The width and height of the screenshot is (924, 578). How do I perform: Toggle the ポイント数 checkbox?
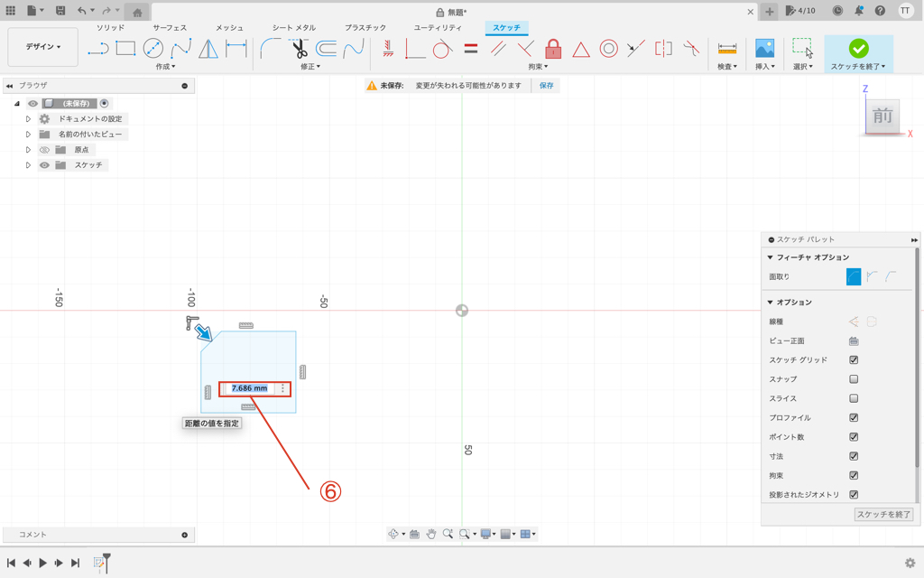(854, 437)
